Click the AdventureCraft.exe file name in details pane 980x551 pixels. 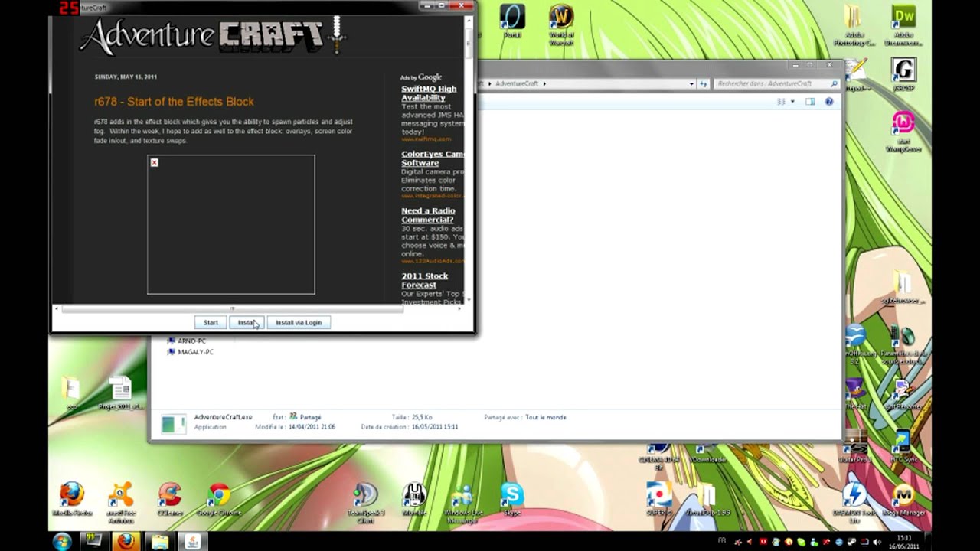223,417
